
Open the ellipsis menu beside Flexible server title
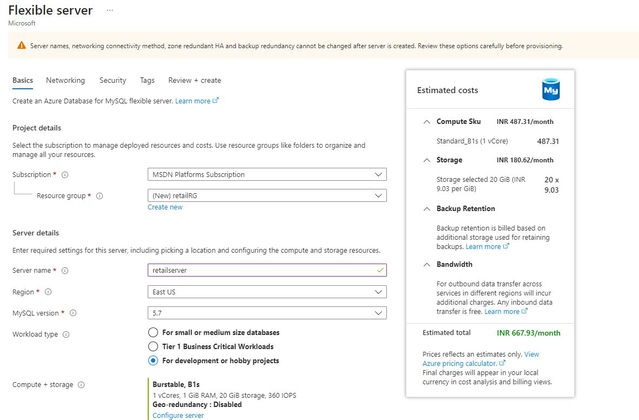[x=136, y=10]
